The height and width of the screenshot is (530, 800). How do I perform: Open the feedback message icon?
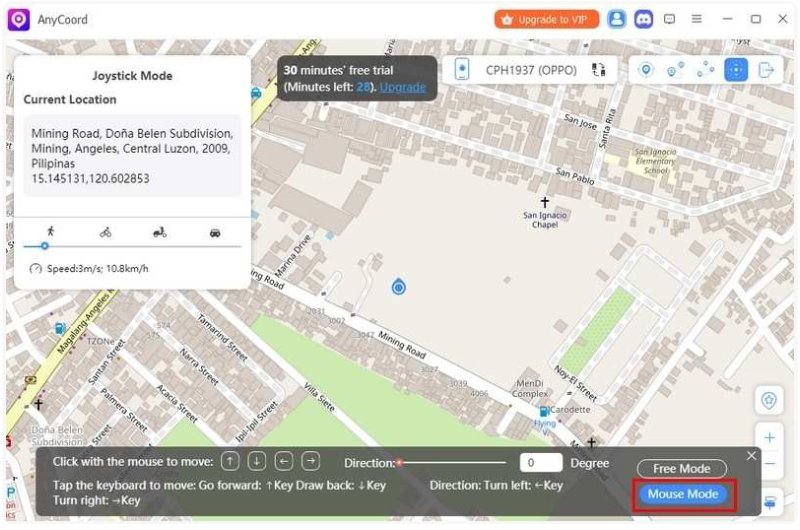coord(670,19)
